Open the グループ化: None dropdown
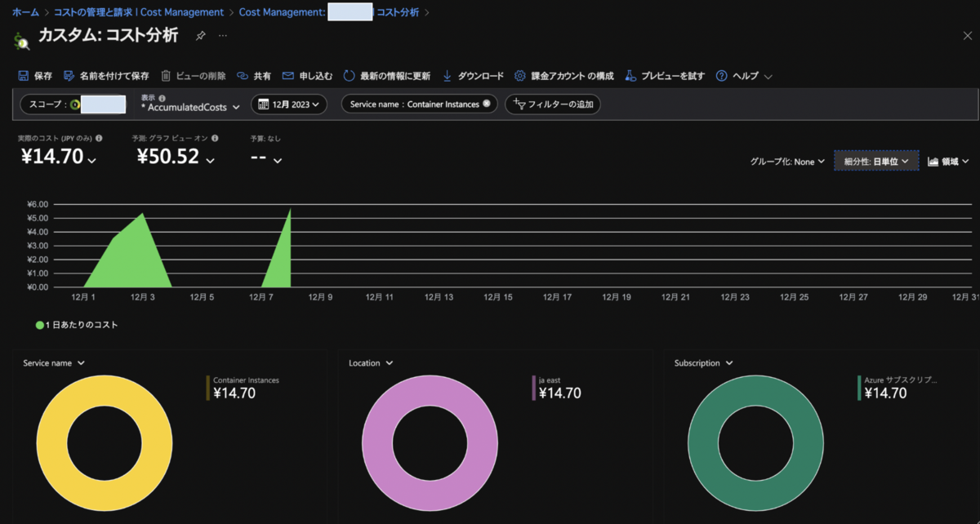The image size is (980, 524). tap(787, 162)
